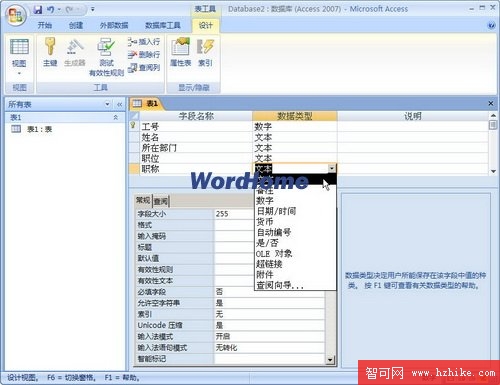The width and height of the screenshot is (500, 385).
Task: Switch to 常规 field properties tab
Action: 143,200
